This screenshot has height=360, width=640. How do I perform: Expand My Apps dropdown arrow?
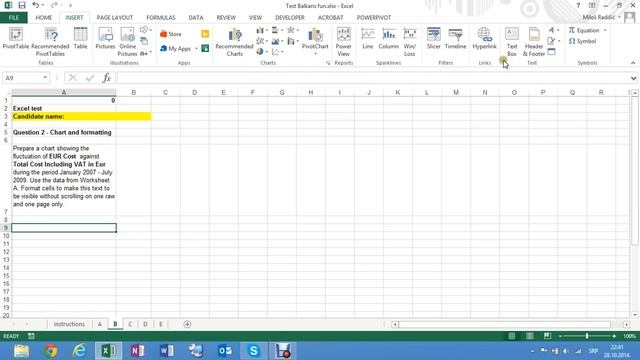tap(196, 49)
